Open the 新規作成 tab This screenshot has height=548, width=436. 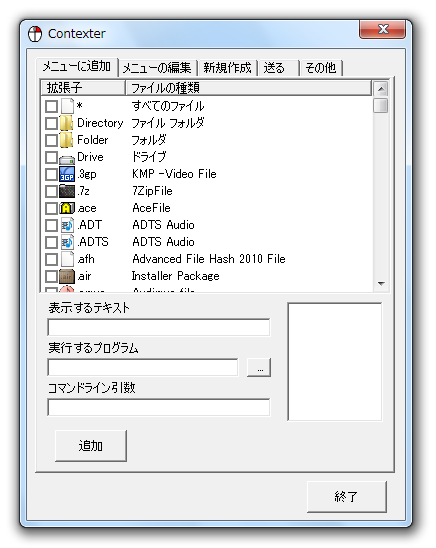[227, 67]
